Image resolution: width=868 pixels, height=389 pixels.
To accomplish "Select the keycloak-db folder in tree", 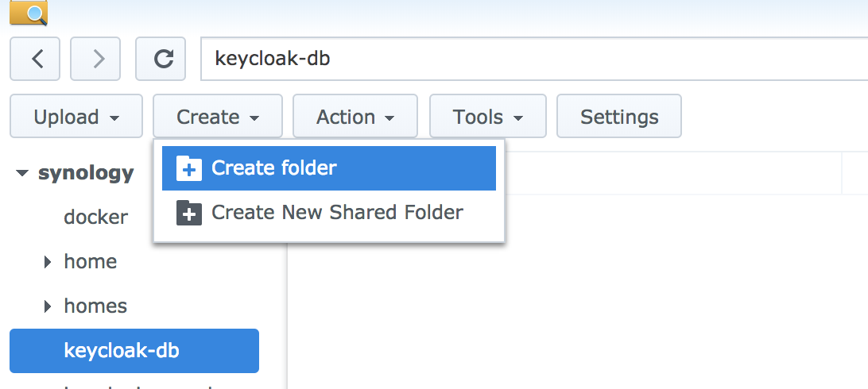I will click(x=122, y=351).
